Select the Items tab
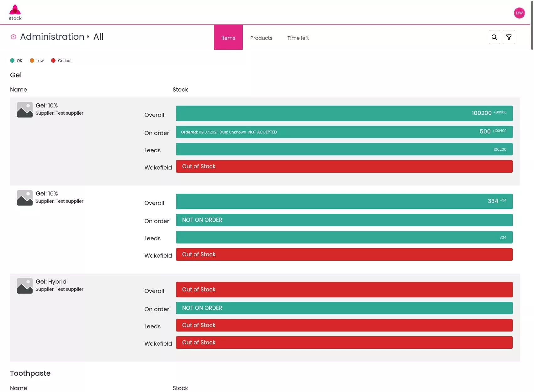 (228, 37)
